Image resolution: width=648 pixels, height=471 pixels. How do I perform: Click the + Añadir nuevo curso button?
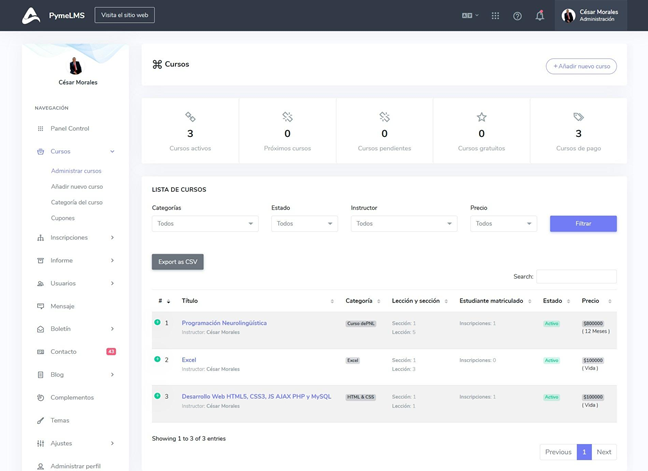[581, 67]
